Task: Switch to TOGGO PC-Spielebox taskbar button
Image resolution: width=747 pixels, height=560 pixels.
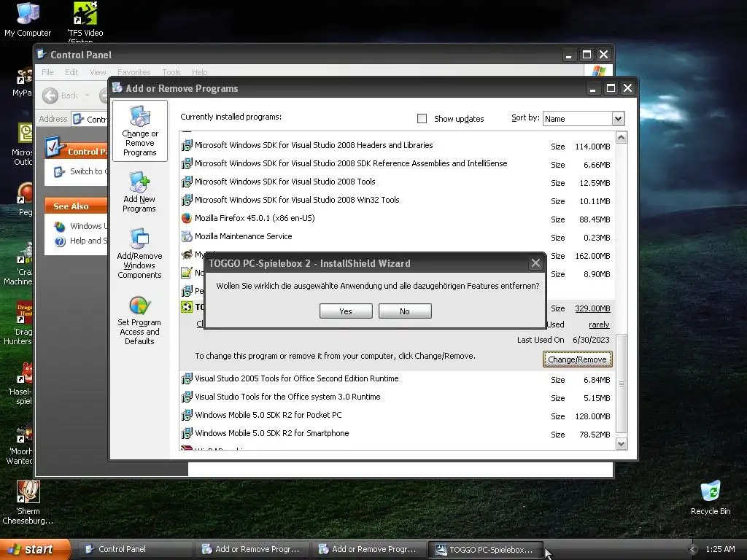Action: (x=486, y=549)
